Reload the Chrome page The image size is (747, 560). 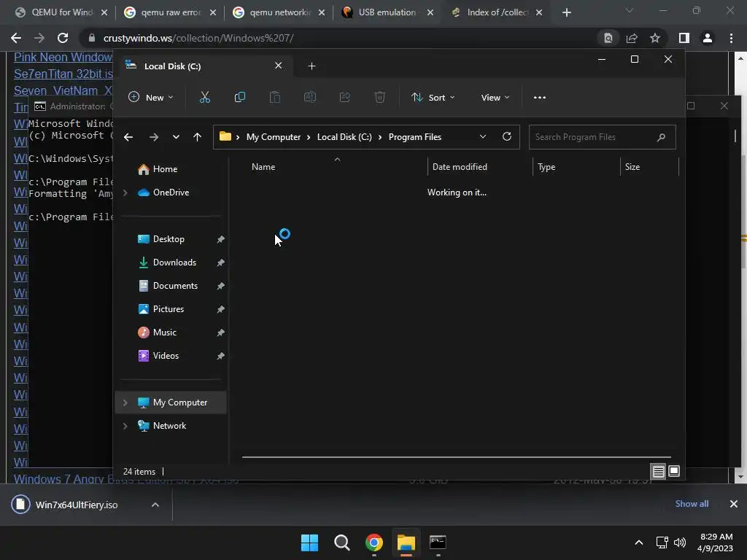pyautogui.click(x=63, y=38)
